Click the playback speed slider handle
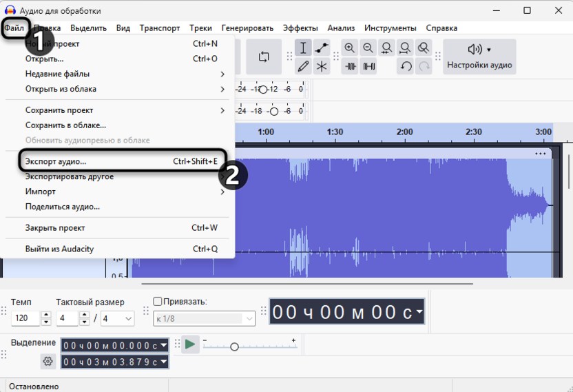The height and width of the screenshot is (392, 573). 234,347
